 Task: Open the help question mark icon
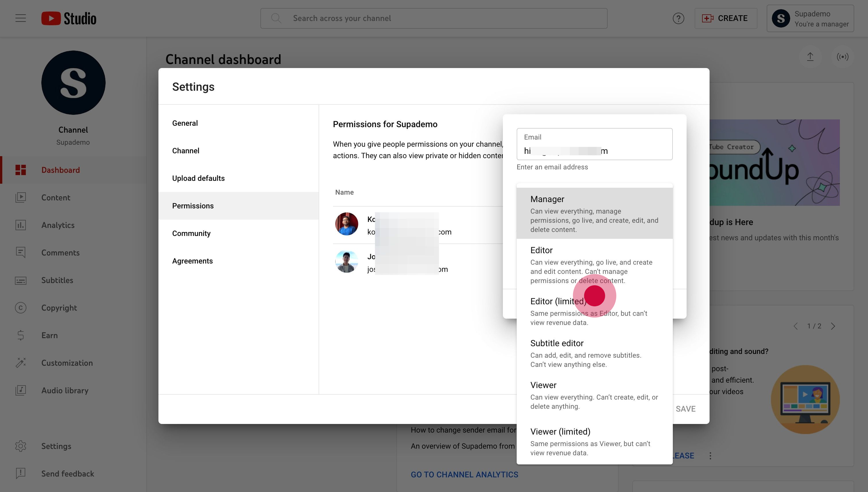click(678, 18)
